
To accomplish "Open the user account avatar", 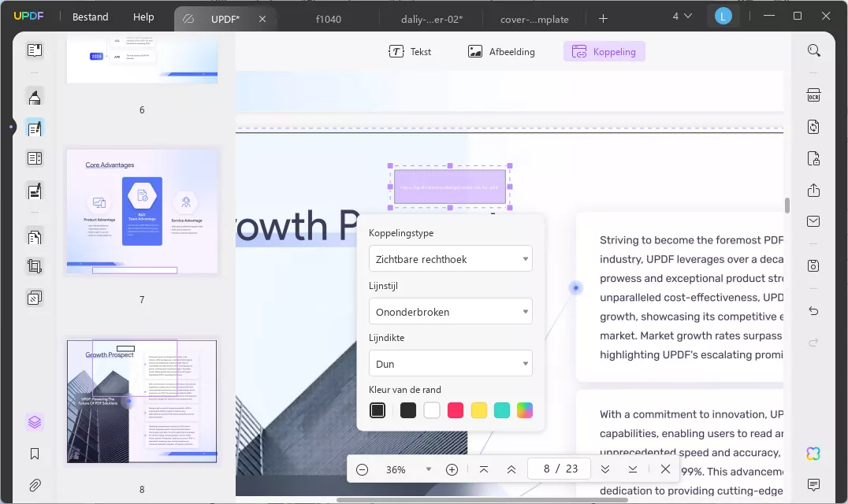I will click(x=723, y=17).
